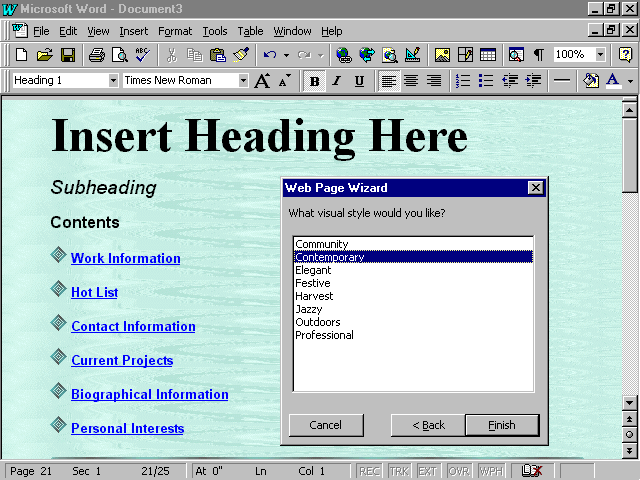Insert a table grid icon
The width and height of the screenshot is (640, 480).
pyautogui.click(x=488, y=54)
